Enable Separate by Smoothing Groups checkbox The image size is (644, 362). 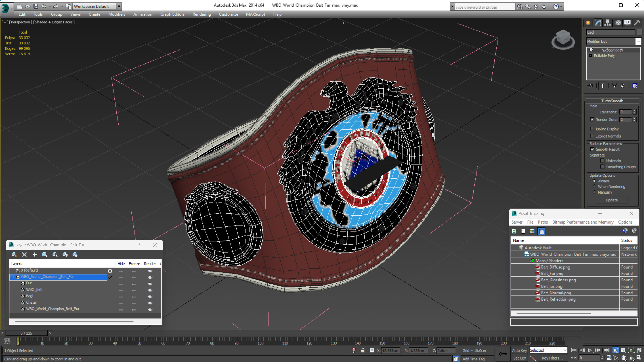coord(602,167)
